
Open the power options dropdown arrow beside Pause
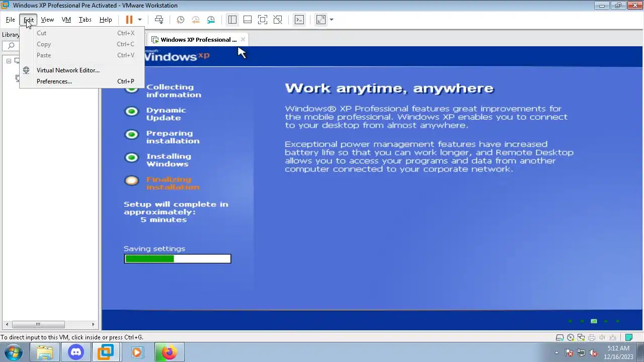click(140, 20)
